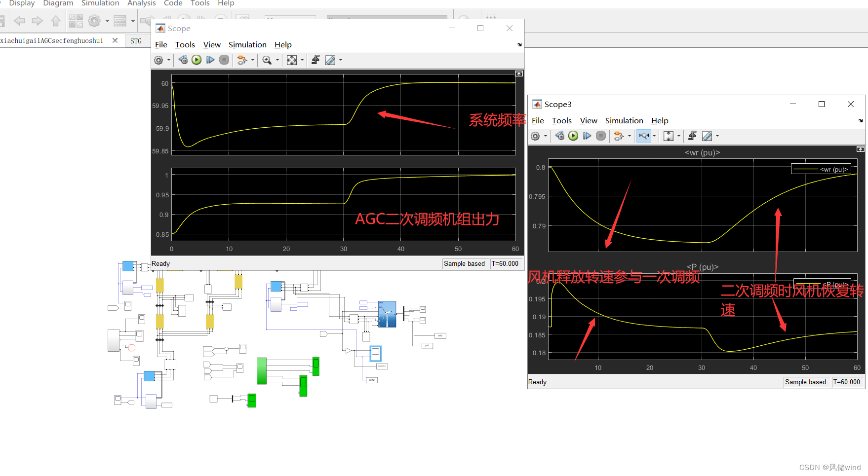This screenshot has height=476, width=868.
Task: Click Help in the Scope3 menu bar
Action: pos(660,120)
